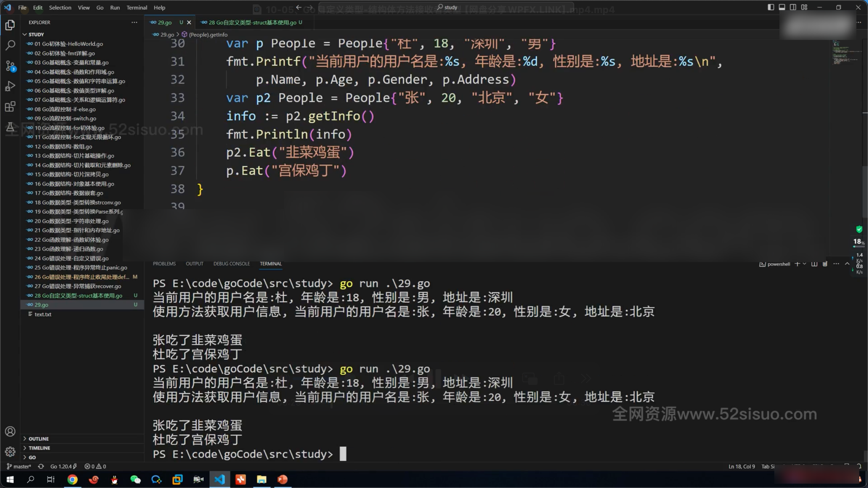Screen dimensions: 868x488
Task: Open the Extensions view icon
Action: [10, 106]
